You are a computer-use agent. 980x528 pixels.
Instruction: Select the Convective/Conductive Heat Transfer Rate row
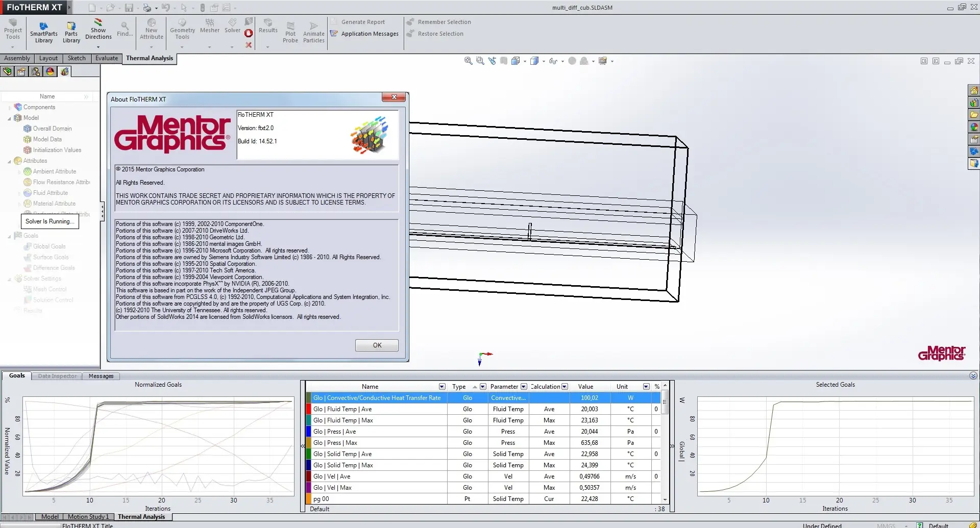(x=483, y=398)
